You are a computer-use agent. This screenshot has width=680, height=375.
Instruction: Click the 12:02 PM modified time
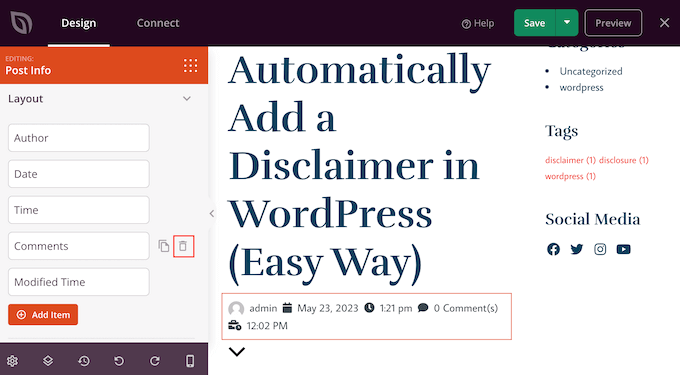click(x=267, y=326)
